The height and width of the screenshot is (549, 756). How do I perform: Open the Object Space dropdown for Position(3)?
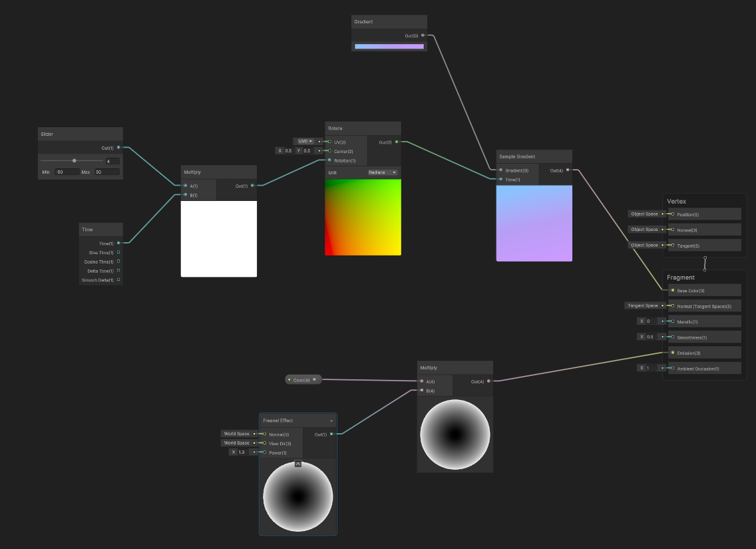coord(645,214)
